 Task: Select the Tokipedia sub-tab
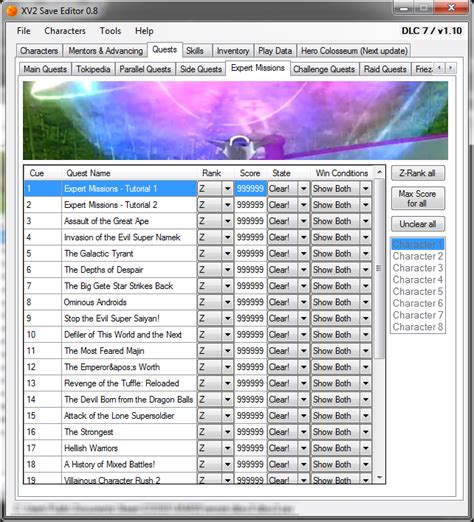[93, 69]
